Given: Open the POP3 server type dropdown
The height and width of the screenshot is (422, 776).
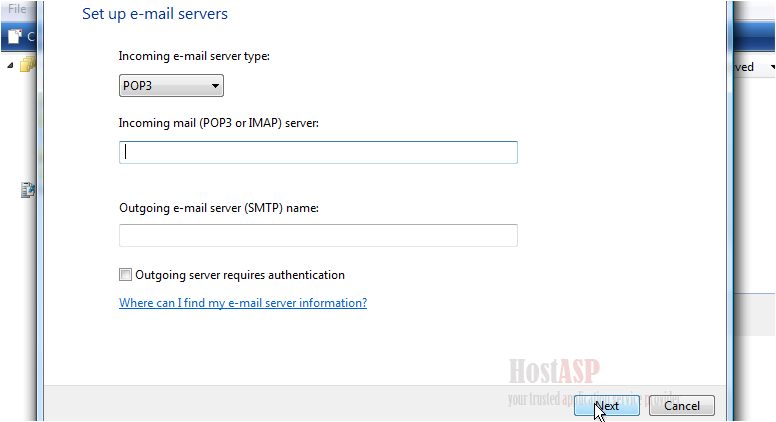Looking at the screenshot, I should pyautogui.click(x=170, y=87).
